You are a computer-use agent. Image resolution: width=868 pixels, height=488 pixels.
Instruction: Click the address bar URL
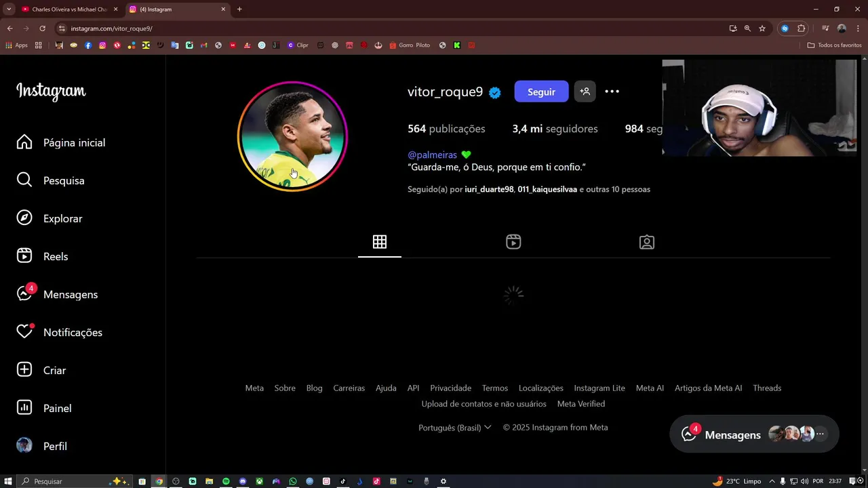[x=112, y=28]
